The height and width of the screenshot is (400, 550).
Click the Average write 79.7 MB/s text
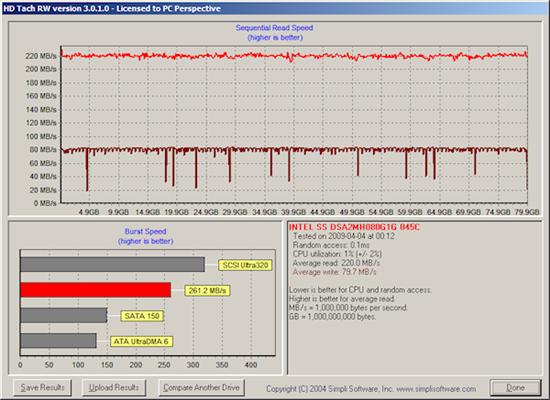(334, 272)
